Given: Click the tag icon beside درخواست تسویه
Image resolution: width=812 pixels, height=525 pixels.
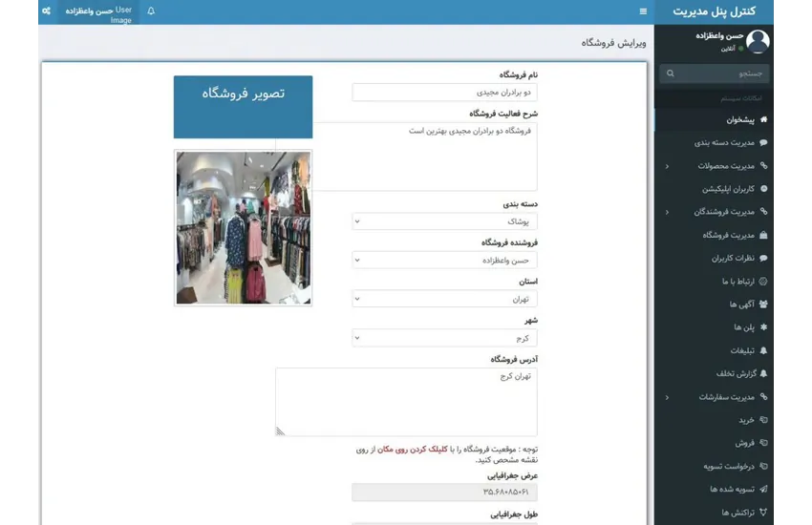Looking at the screenshot, I should pos(763,466).
